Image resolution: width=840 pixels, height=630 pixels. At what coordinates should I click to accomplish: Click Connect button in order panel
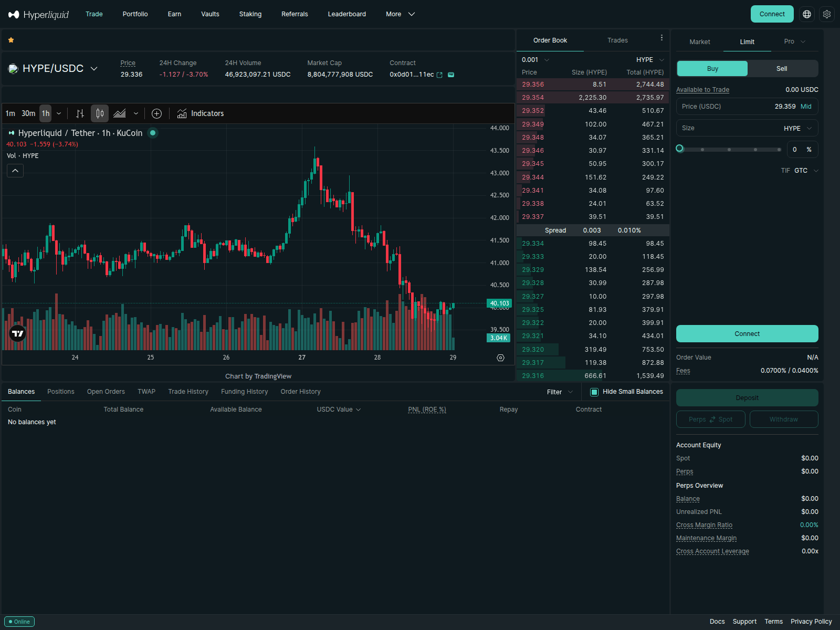pyautogui.click(x=747, y=334)
